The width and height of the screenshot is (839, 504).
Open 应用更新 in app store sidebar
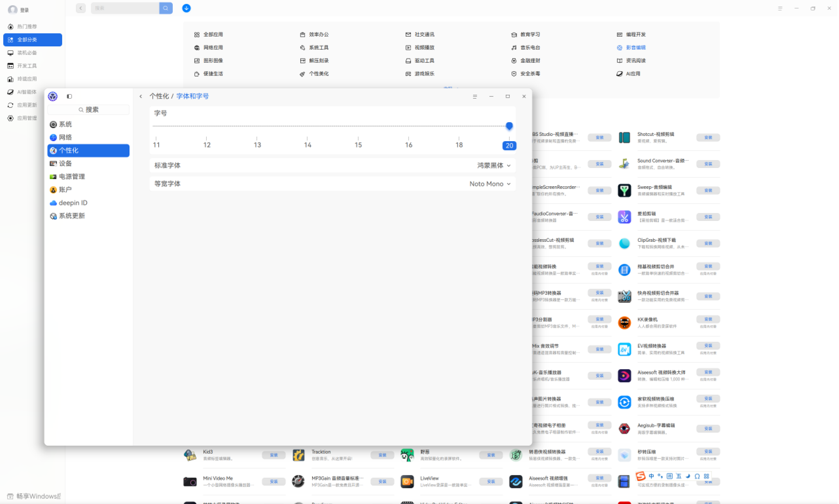click(x=33, y=105)
